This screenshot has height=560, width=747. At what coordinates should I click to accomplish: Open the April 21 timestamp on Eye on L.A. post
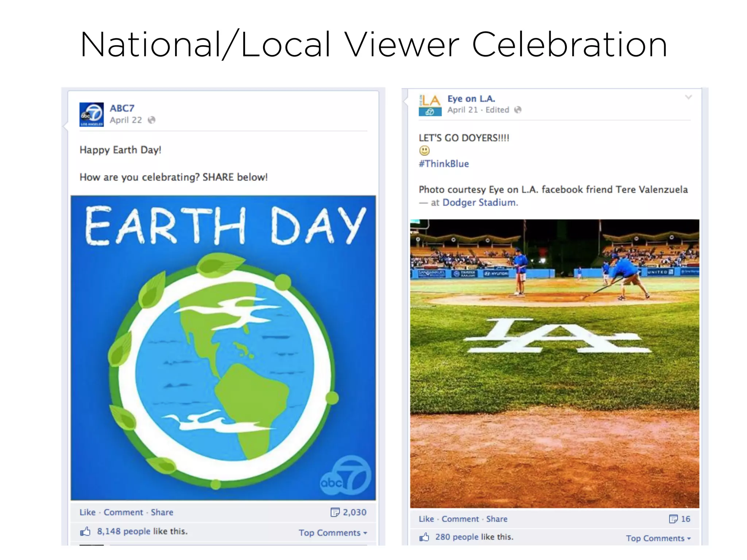coord(462,110)
